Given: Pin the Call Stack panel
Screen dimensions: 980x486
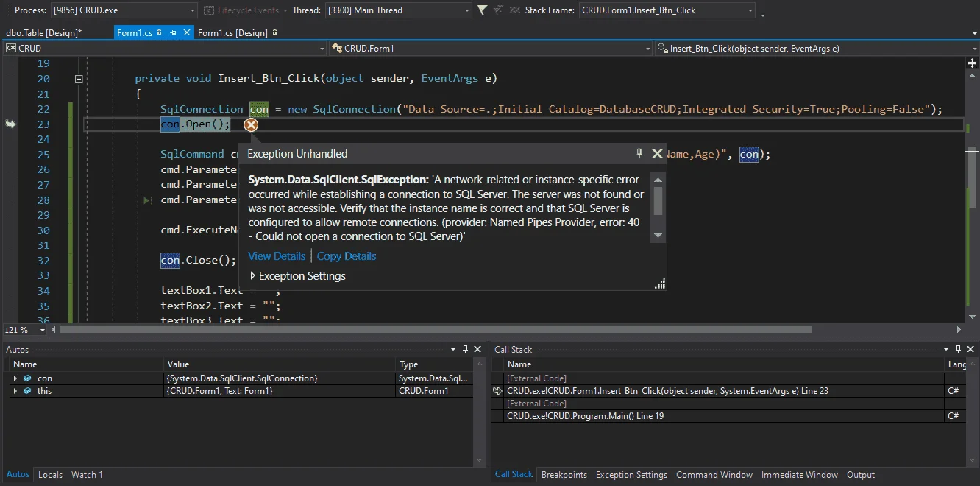Looking at the screenshot, I should click(959, 349).
